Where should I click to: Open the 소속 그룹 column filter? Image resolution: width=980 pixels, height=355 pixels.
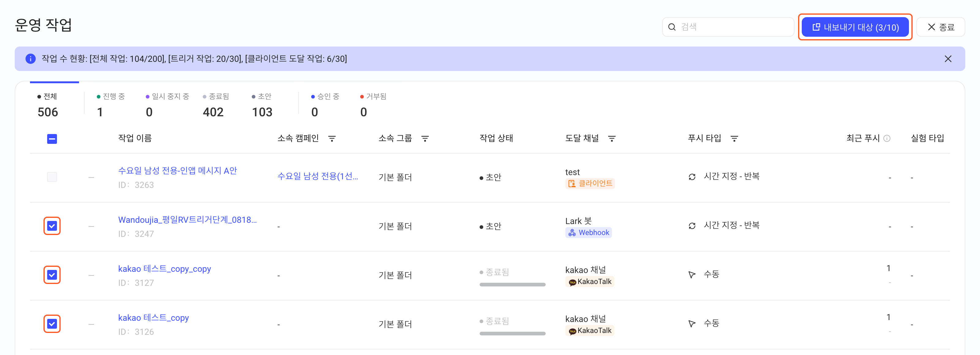pyautogui.click(x=425, y=139)
